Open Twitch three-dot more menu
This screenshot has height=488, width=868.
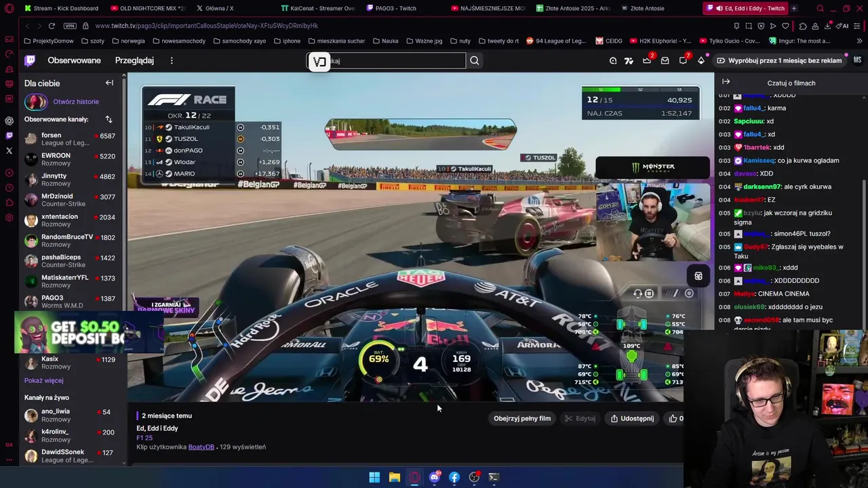point(172,60)
